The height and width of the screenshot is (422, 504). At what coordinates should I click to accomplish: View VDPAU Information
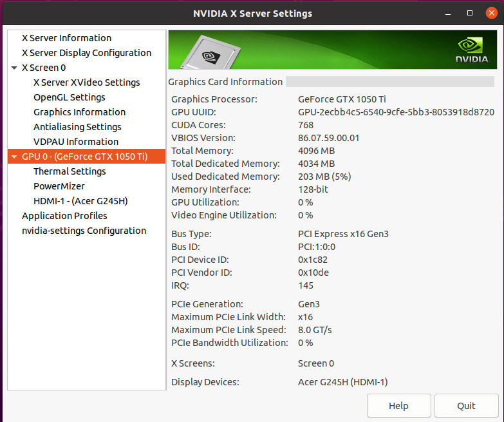coord(76,142)
